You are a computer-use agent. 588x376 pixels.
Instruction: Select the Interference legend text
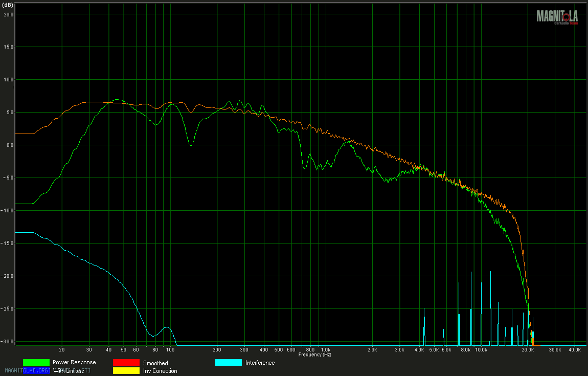(260, 363)
